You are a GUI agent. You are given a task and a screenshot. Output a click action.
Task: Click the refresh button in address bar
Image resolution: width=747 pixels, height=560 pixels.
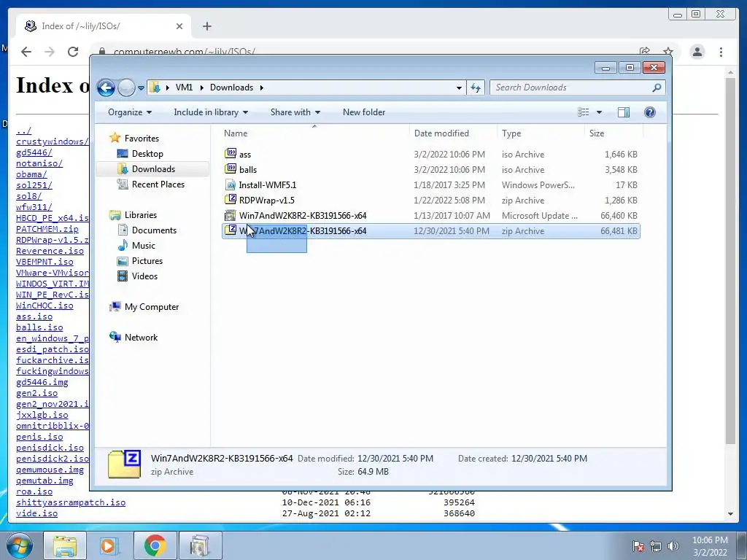point(476,87)
